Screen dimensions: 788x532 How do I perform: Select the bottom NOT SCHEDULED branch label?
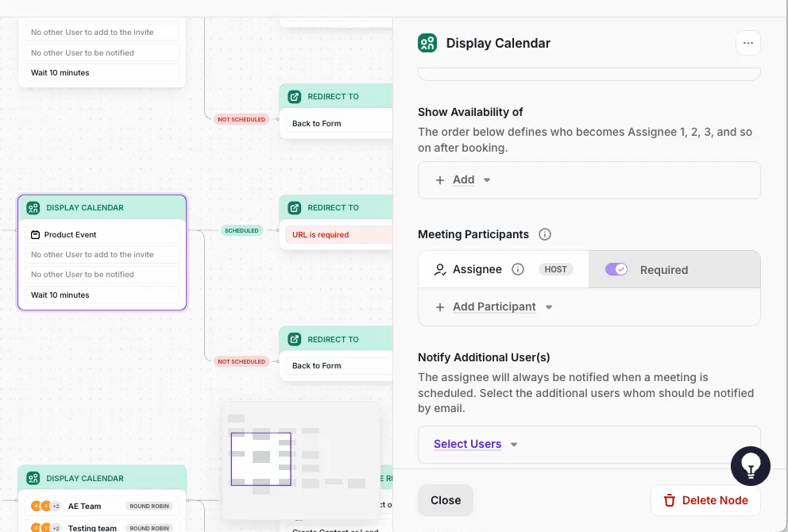[241, 361]
